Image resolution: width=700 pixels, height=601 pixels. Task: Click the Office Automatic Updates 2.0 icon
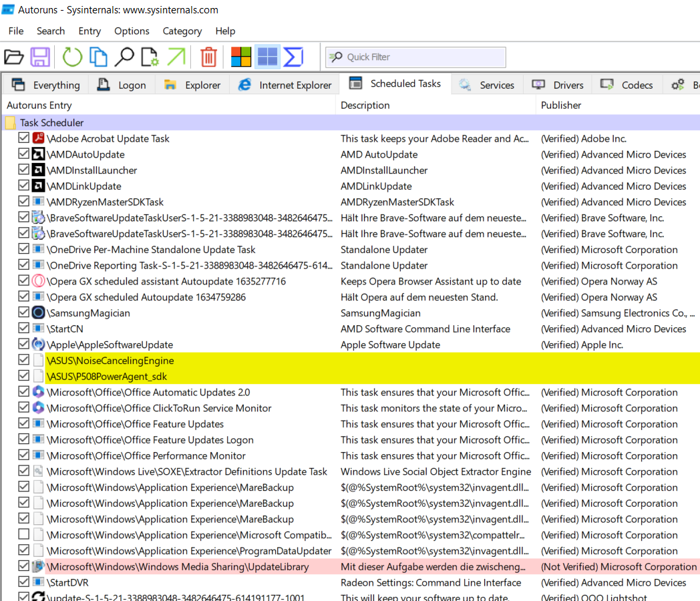pos(38,392)
